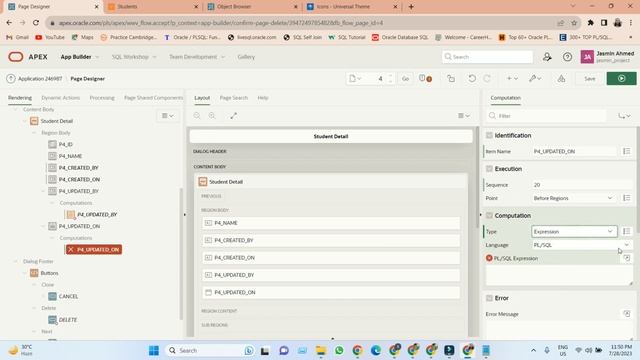Click the Sequence input field
This screenshot has height=360, width=640.
point(582,185)
